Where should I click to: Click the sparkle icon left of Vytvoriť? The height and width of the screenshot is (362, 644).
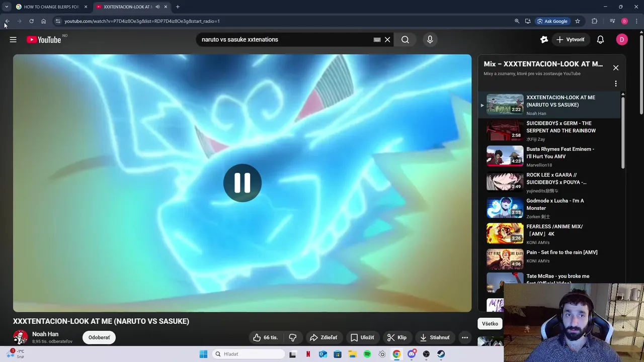tap(544, 40)
